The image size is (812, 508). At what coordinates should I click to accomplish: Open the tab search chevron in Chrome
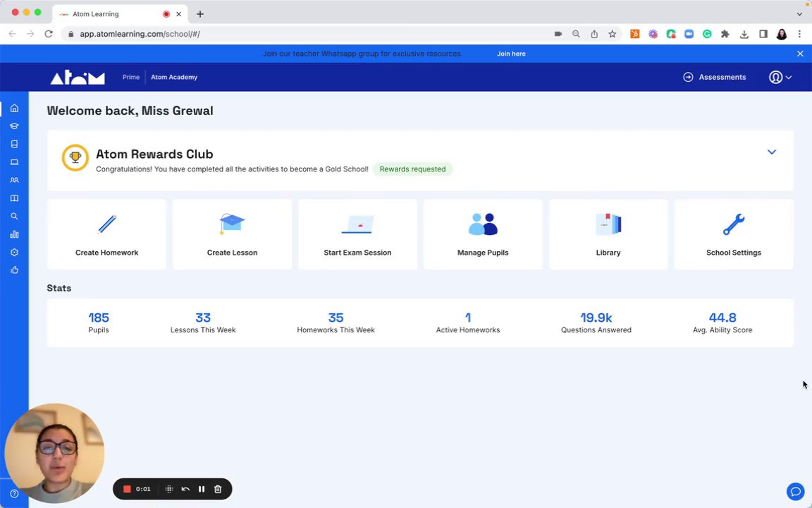click(799, 14)
